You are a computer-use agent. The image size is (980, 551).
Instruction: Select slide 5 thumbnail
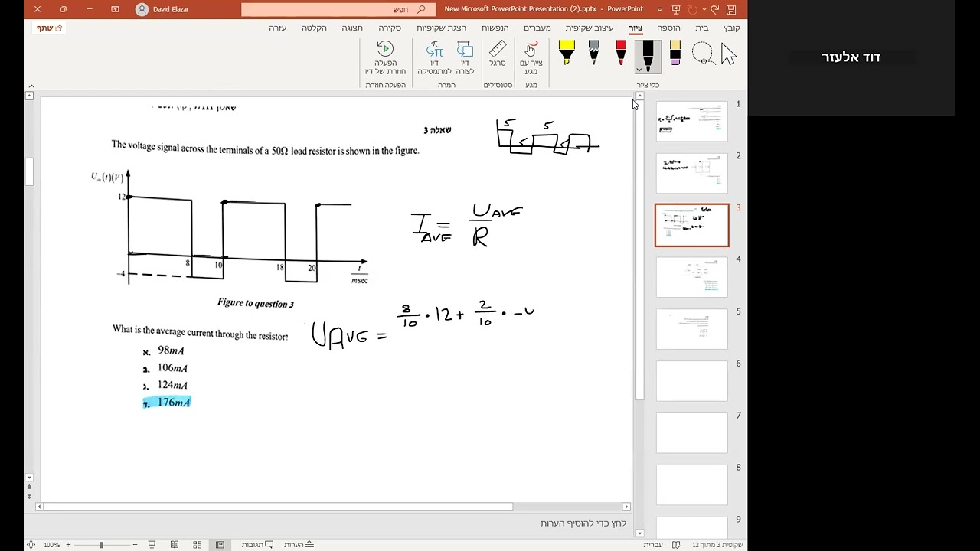click(691, 328)
